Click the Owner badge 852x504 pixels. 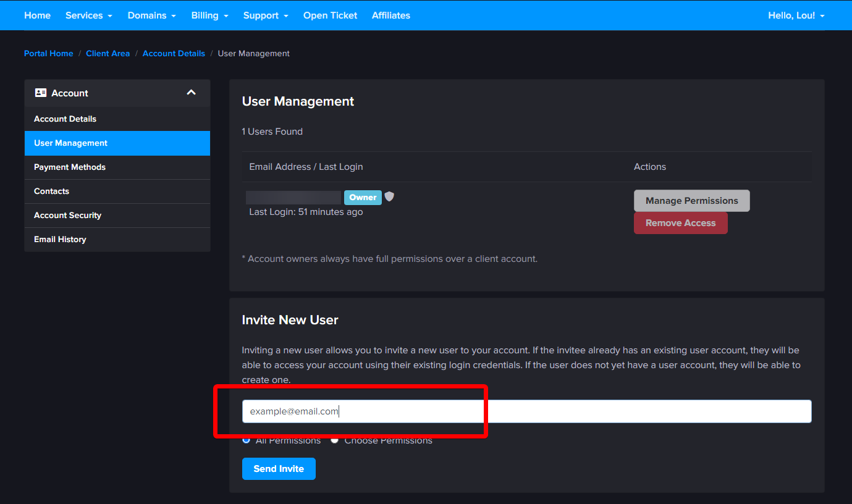363,198
